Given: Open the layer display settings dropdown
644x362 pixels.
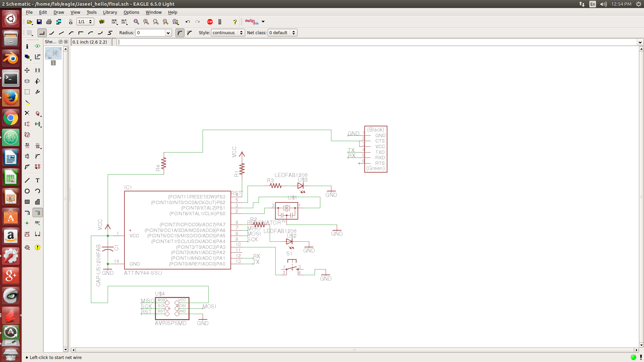Looking at the screenshot, I should click(x=27, y=57).
